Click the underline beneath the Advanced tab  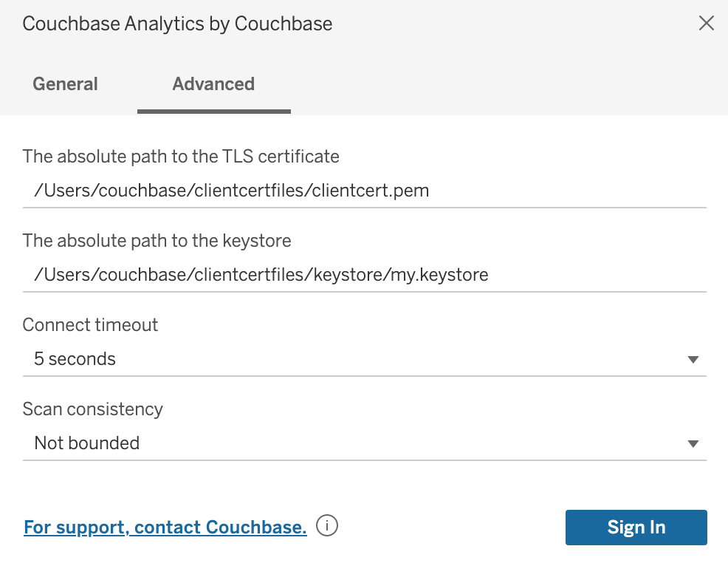(214, 112)
